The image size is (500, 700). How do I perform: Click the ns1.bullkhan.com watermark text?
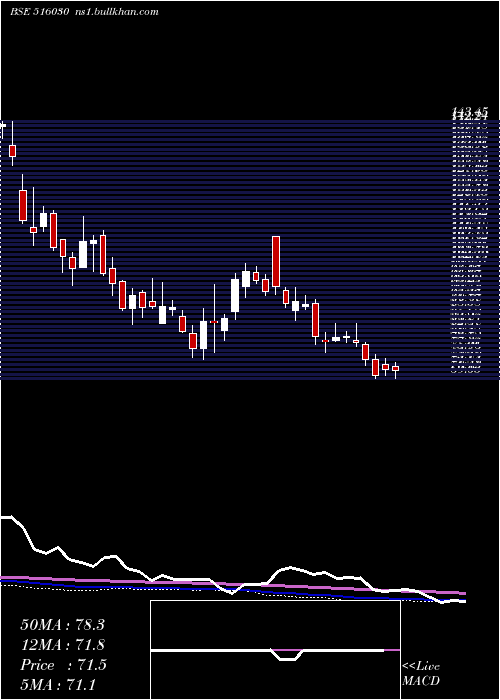pos(117,12)
